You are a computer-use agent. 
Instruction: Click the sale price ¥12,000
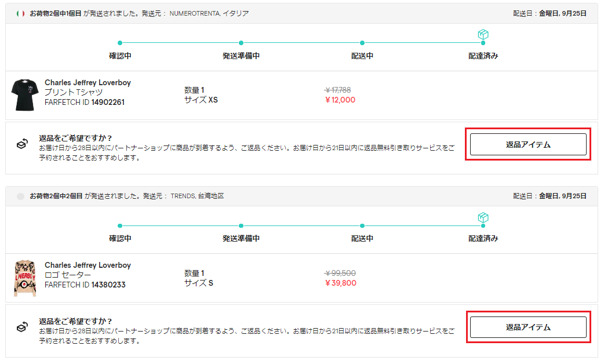[x=340, y=100]
